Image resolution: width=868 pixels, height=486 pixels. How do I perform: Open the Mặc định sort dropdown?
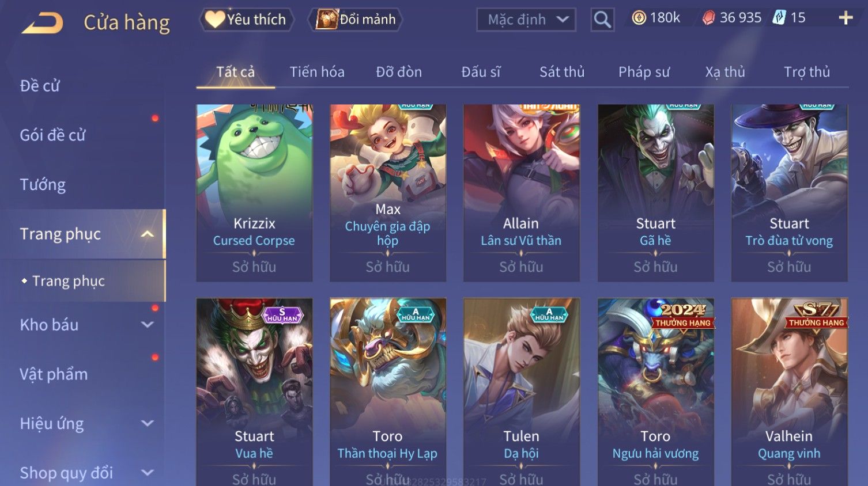(526, 20)
